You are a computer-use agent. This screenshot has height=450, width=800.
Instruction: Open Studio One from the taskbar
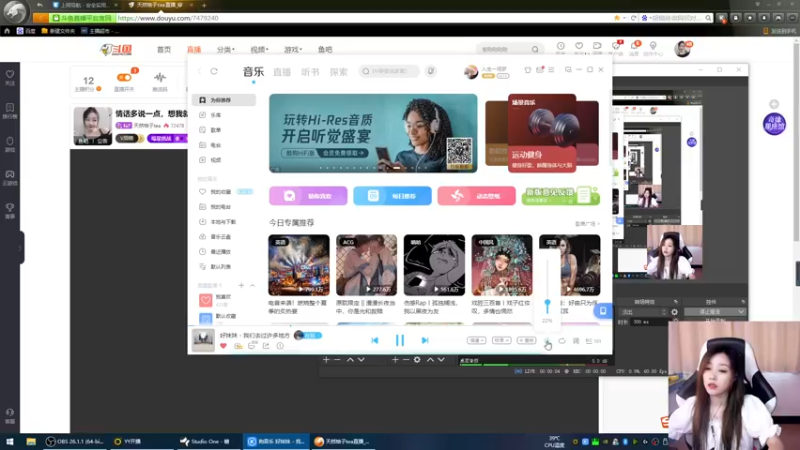(x=205, y=441)
